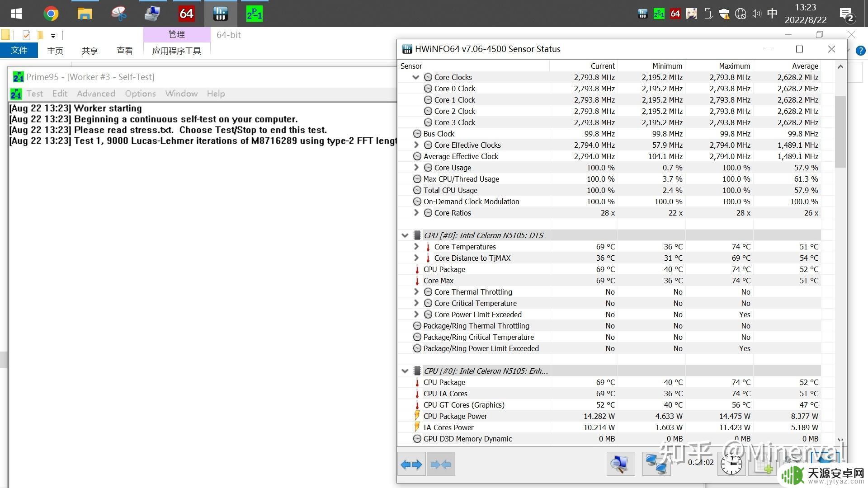Open Prime95 Options menu

pos(140,94)
